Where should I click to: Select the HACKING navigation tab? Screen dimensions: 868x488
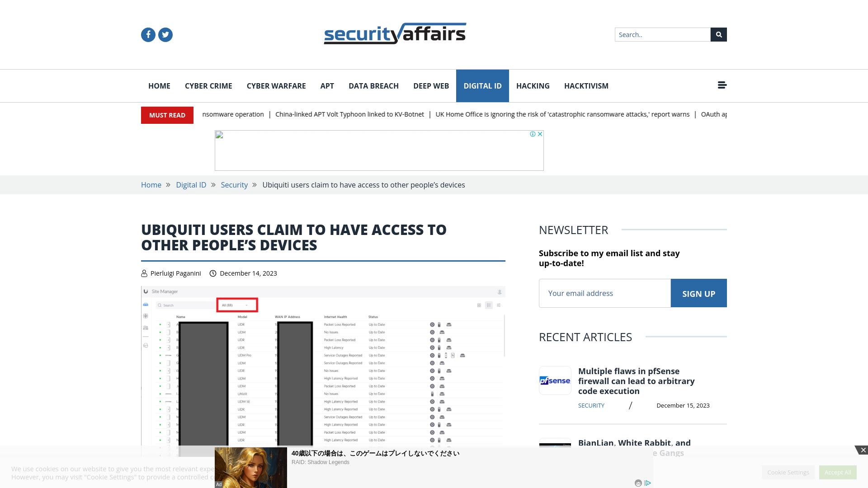(x=533, y=86)
